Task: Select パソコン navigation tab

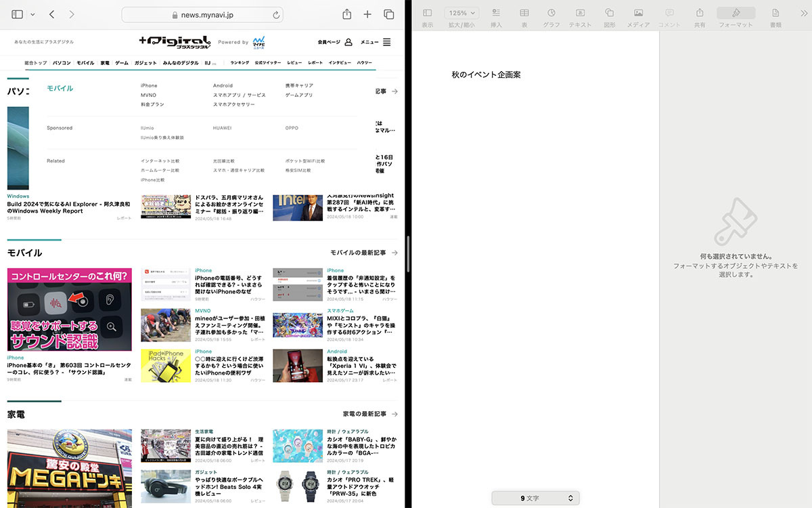Action: point(62,62)
